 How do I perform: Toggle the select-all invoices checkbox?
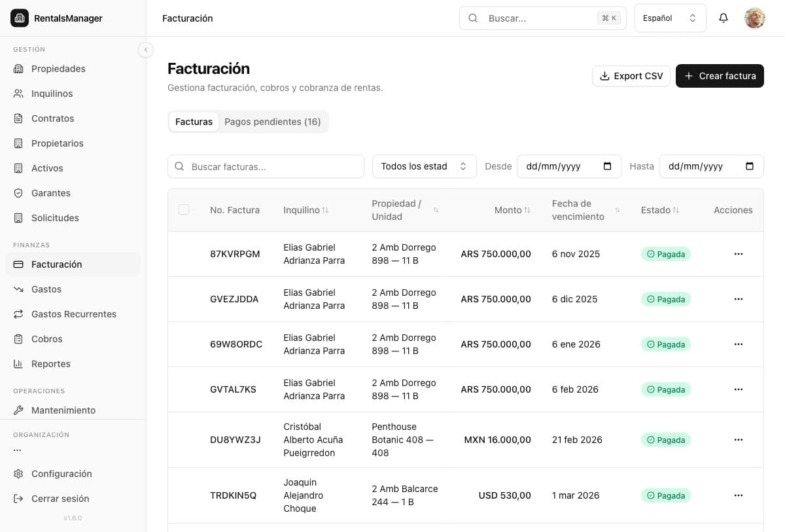tap(184, 209)
